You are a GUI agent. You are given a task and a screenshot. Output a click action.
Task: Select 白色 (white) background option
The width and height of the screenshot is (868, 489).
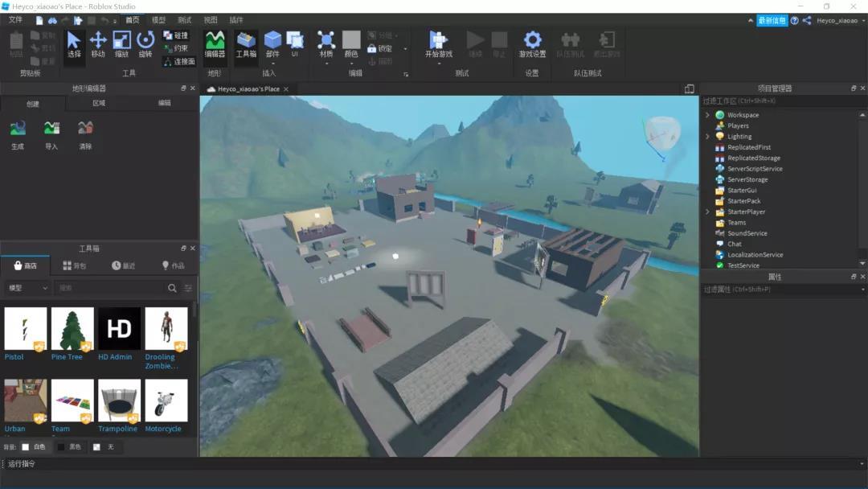[33, 447]
